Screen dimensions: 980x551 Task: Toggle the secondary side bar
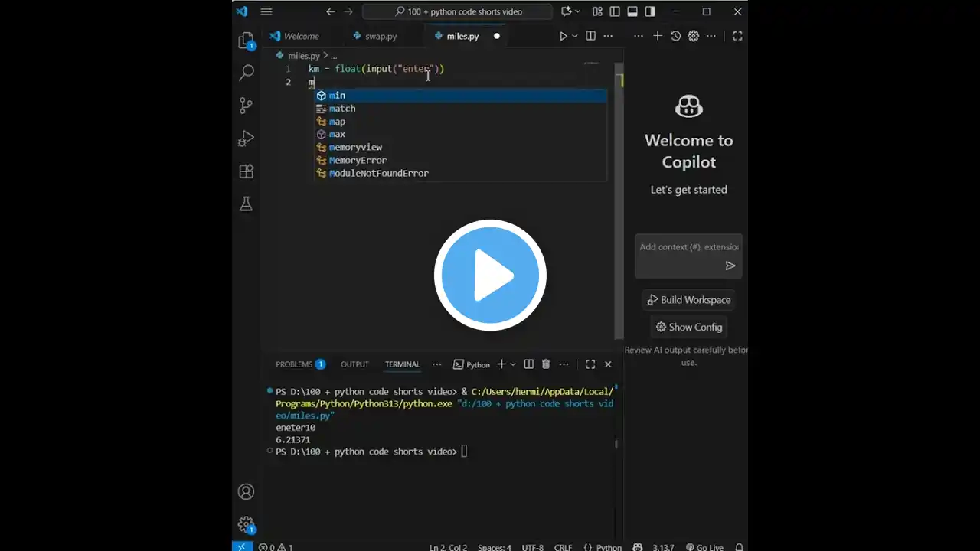point(650,11)
